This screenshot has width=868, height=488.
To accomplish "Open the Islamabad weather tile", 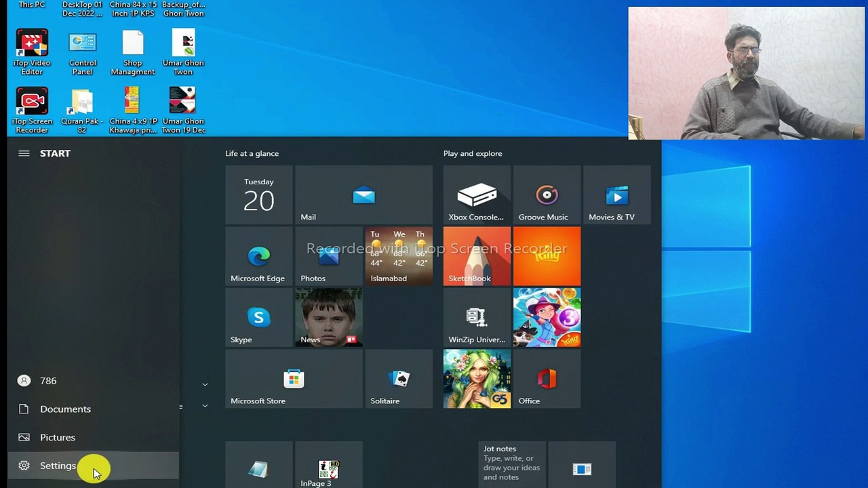I will tap(399, 256).
